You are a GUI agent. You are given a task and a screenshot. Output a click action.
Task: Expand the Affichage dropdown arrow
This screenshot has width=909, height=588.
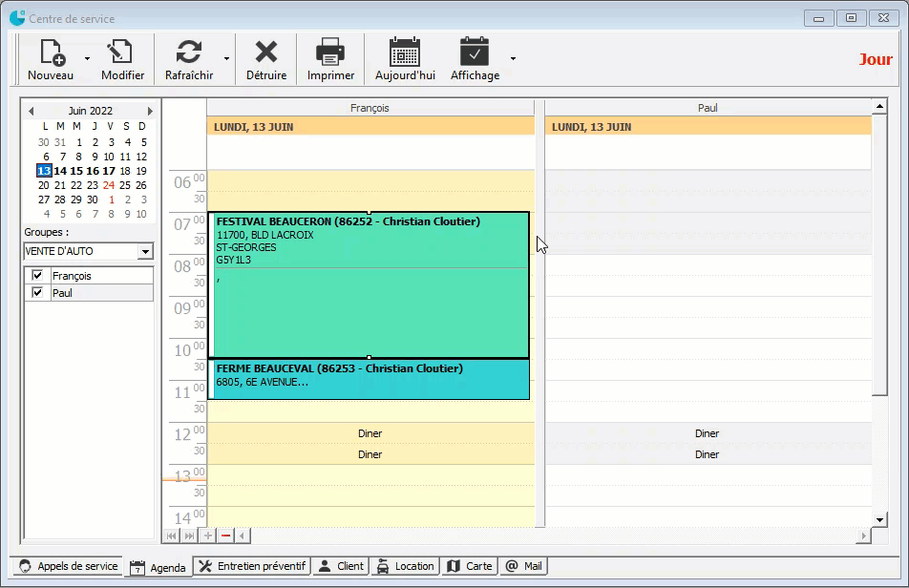tap(513, 59)
